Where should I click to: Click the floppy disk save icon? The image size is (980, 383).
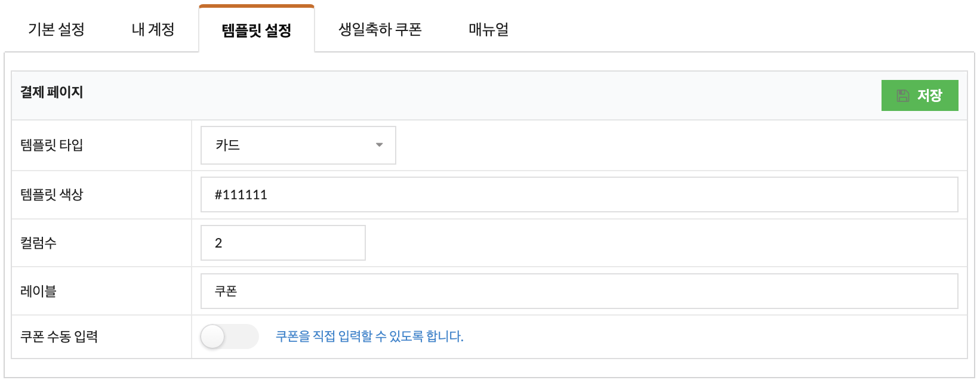903,95
